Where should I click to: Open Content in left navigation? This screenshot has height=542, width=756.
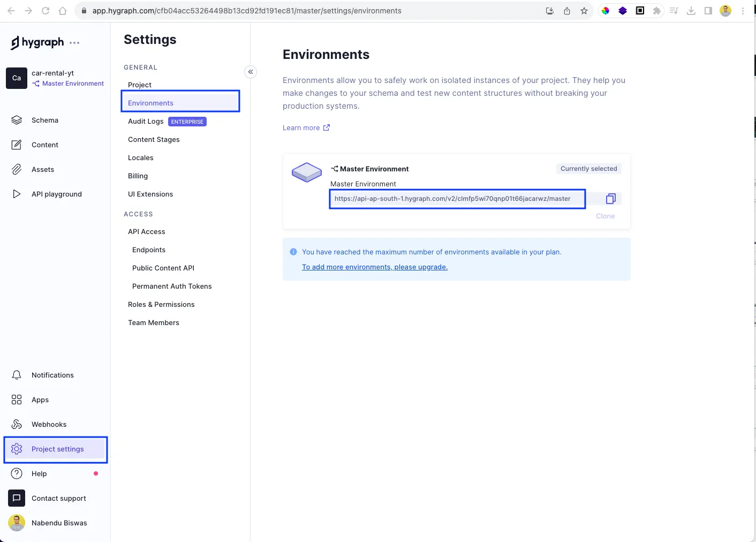click(x=45, y=145)
